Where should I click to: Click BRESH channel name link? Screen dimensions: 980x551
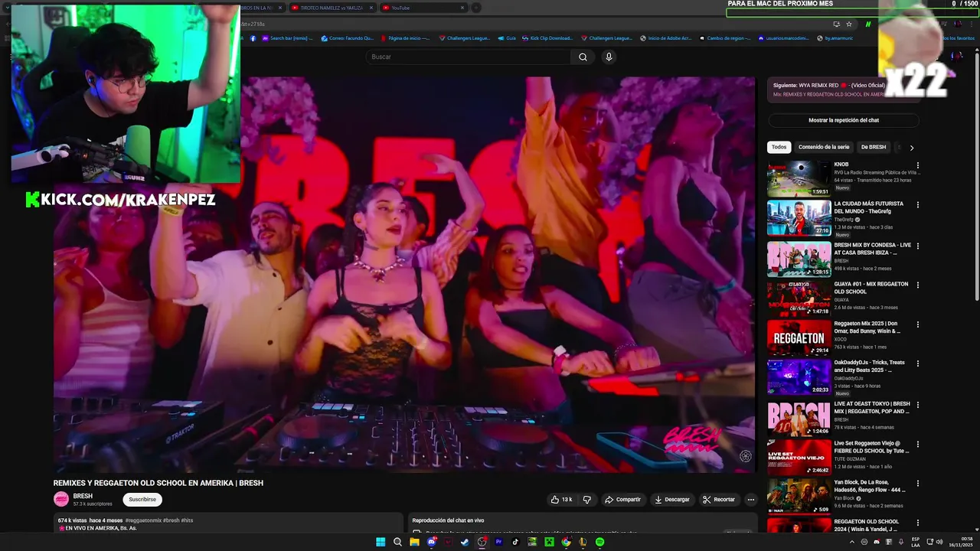tap(83, 496)
